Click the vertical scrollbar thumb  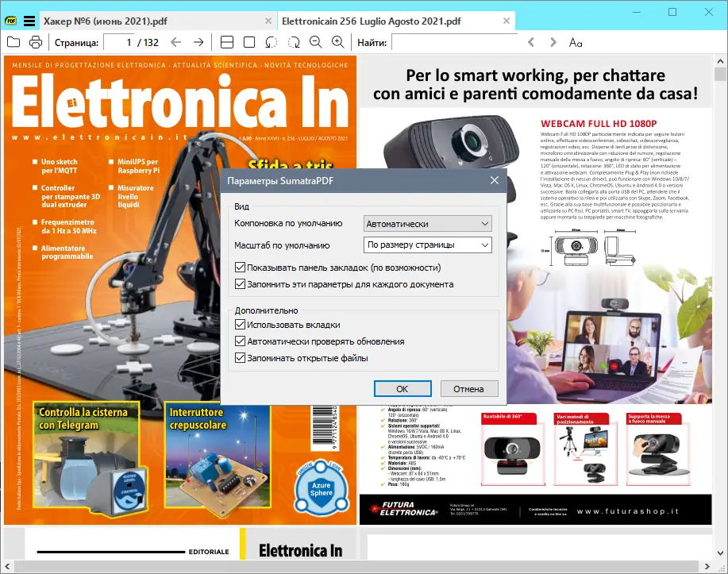click(x=720, y=74)
